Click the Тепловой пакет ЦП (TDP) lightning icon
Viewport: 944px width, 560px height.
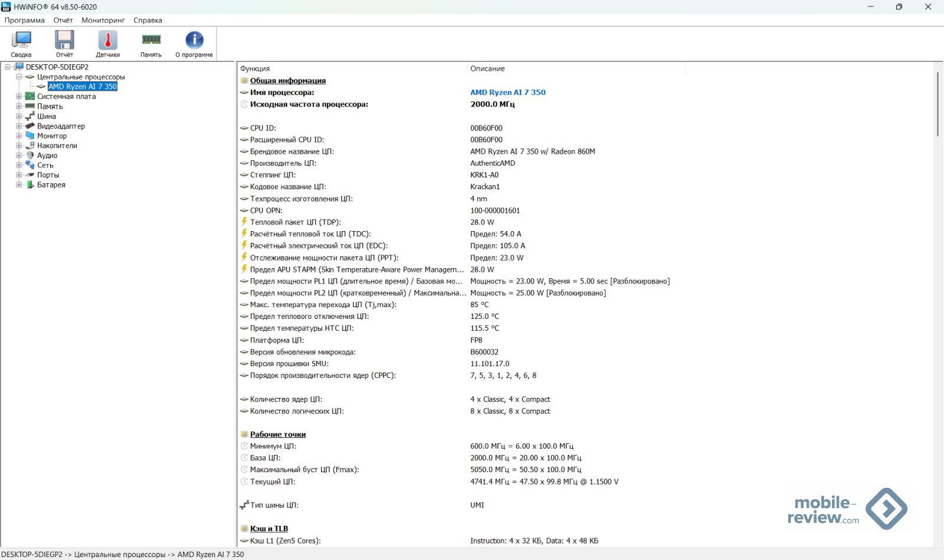click(244, 222)
